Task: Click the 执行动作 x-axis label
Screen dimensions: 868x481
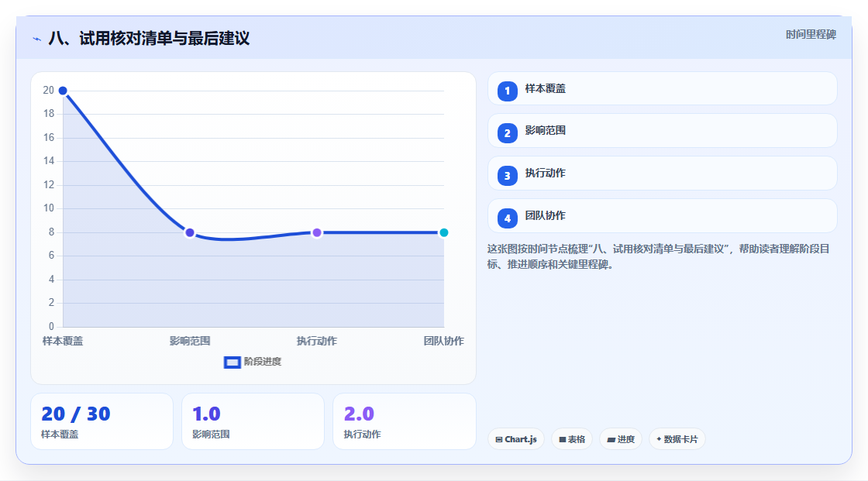Action: [x=317, y=341]
